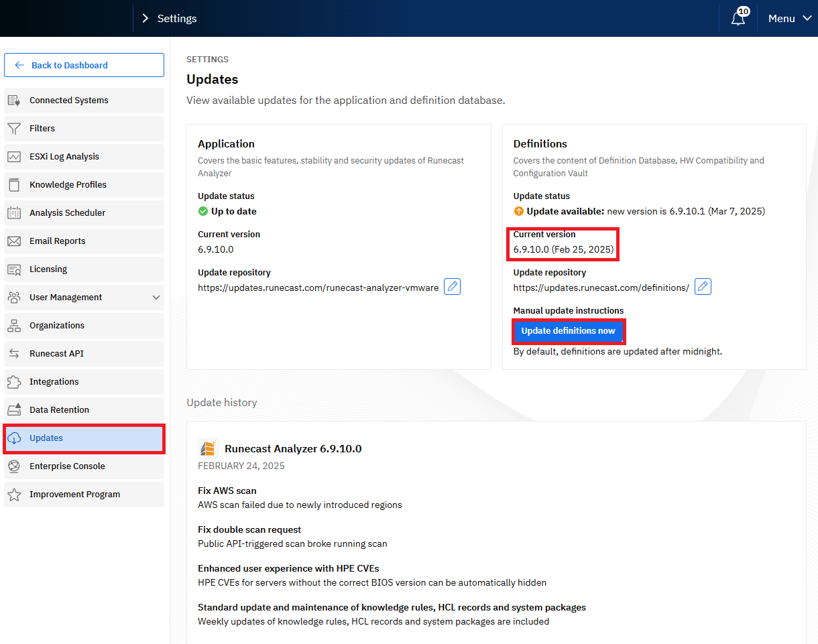Open the Menu dropdown in the top bar
Screen dimensions: 818x644
pyautogui.click(x=788, y=18)
